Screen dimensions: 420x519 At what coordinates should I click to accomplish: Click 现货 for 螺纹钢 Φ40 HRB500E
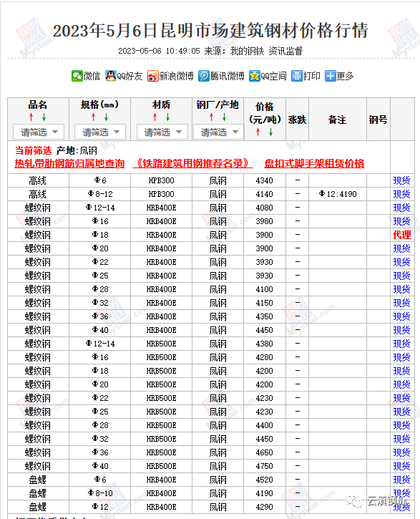coord(401,466)
